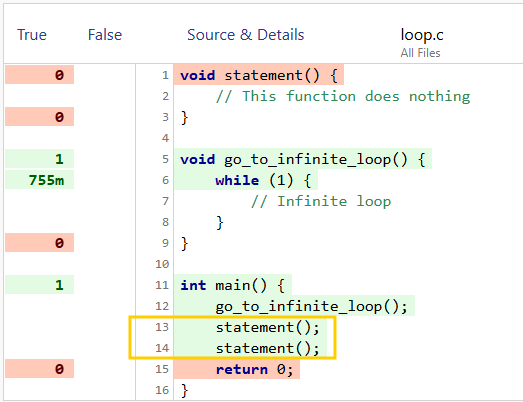Screen dimensions: 523x402
Task: Click line number 7
Action: click(165, 201)
